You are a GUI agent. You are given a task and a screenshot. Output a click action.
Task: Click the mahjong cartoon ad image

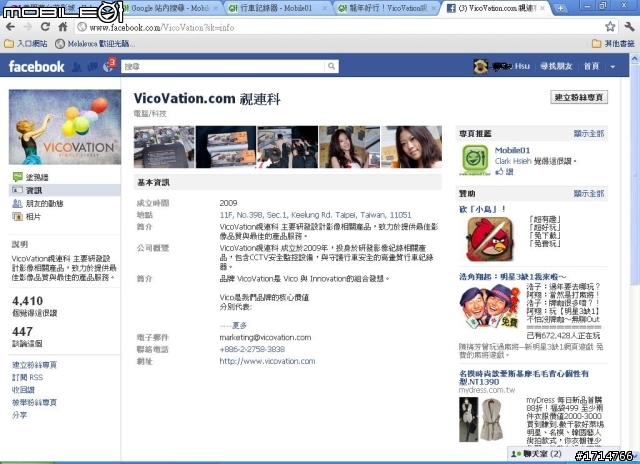tap(490, 306)
